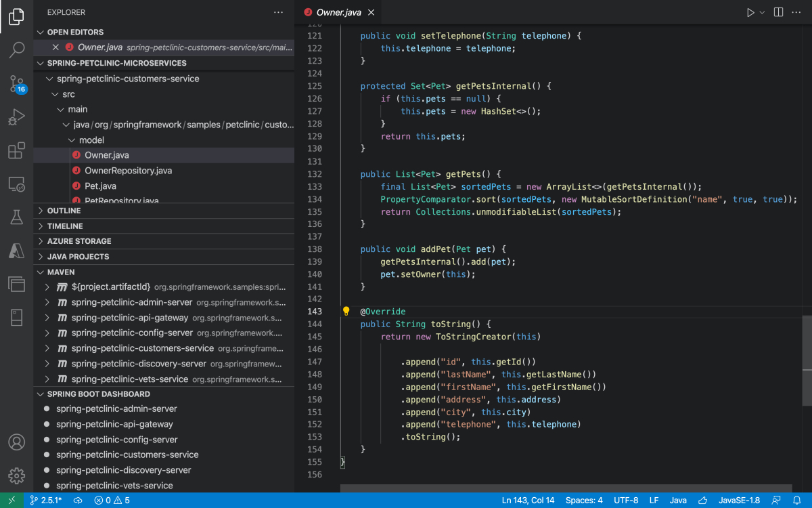Open Explorer more actions menu
812x508 pixels.
(278, 12)
